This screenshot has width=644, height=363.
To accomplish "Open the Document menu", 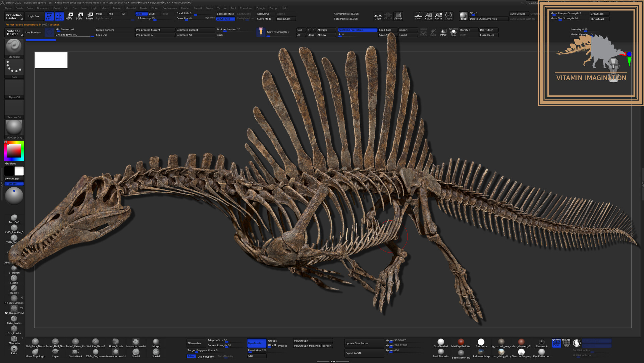I will [43, 8].
